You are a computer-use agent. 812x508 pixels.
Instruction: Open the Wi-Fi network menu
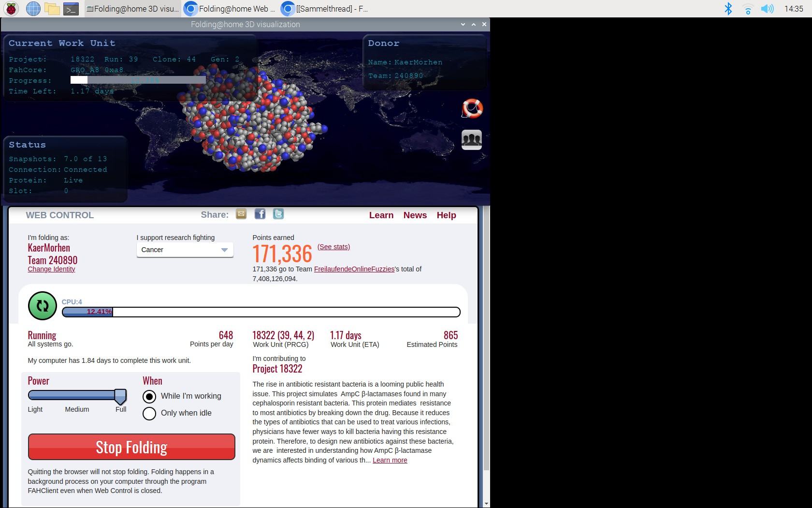click(748, 9)
